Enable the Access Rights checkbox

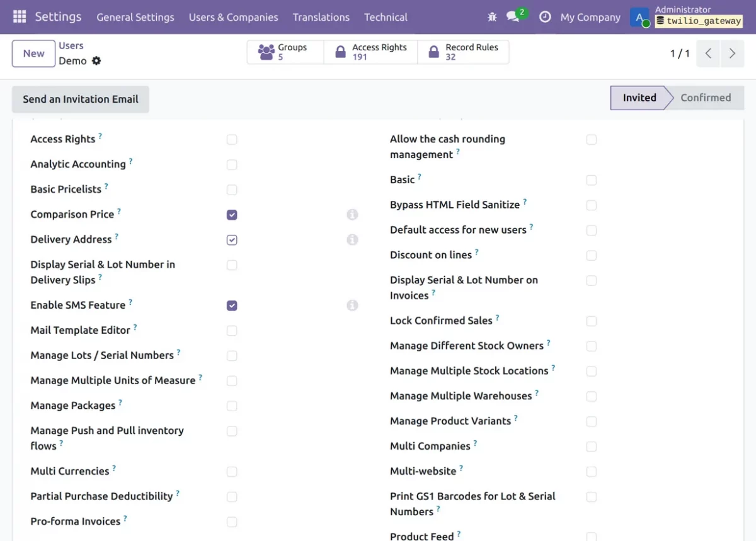point(232,139)
